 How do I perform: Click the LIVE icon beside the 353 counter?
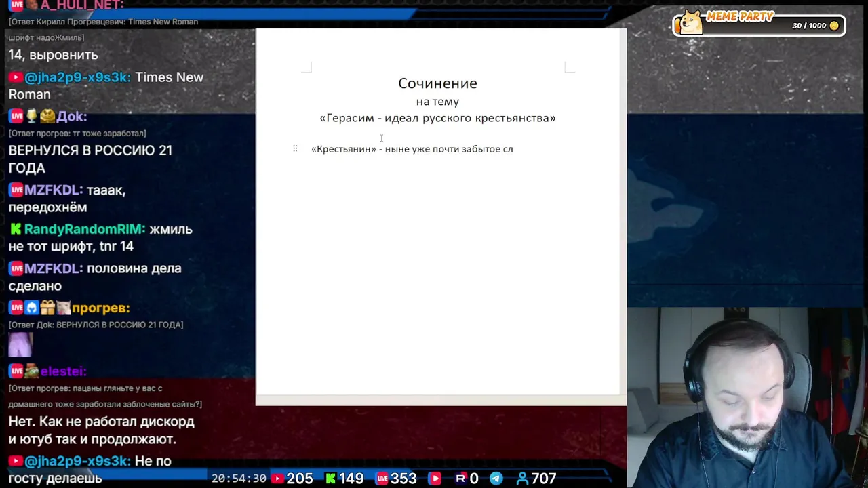coord(382,479)
